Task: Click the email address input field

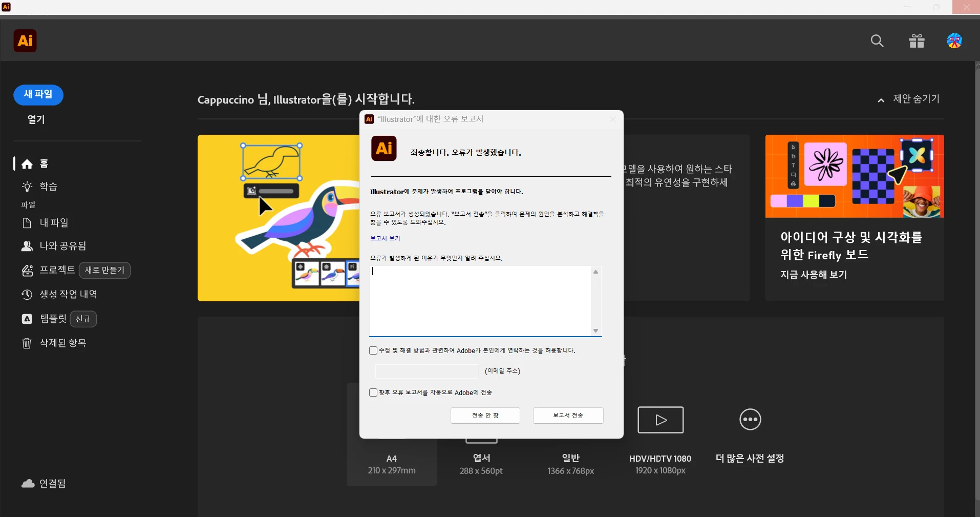Action: coord(427,371)
